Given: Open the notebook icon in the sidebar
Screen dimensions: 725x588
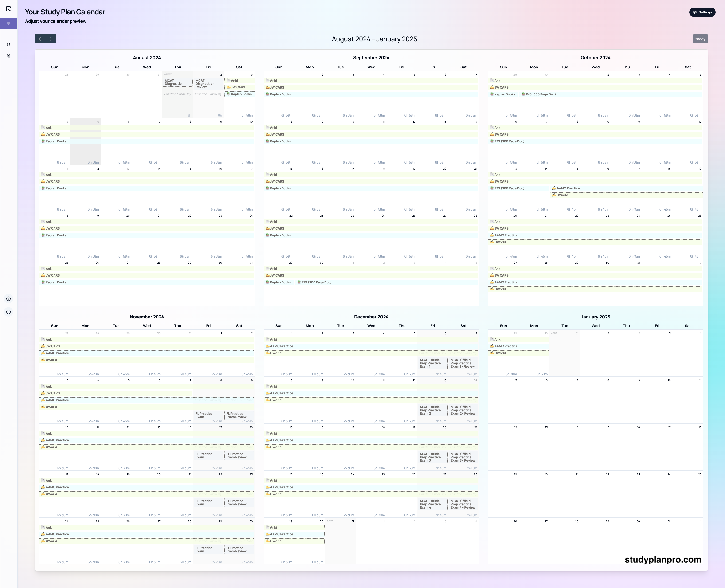Looking at the screenshot, I should [x=8, y=44].
